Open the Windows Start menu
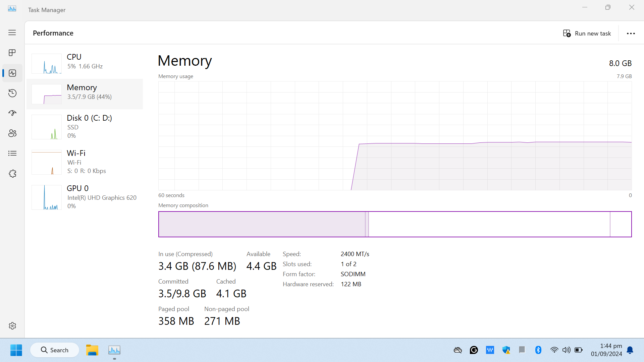This screenshot has height=362, width=644. pos(16,350)
